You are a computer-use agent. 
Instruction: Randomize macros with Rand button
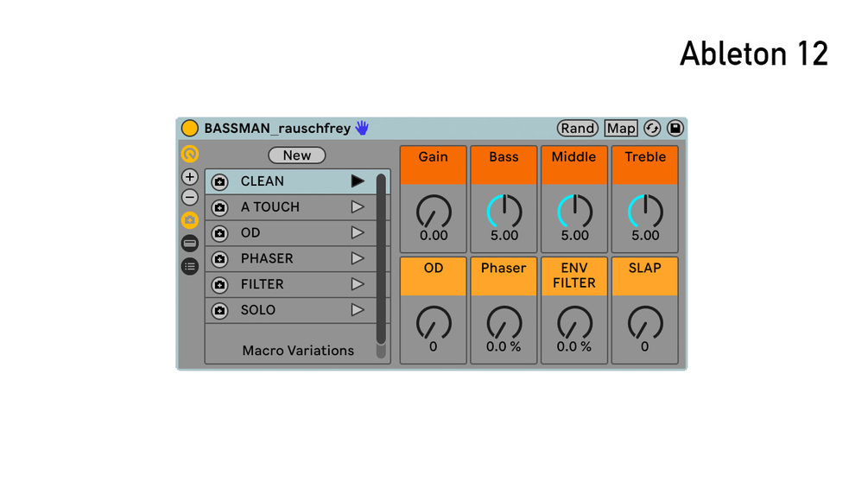(578, 129)
